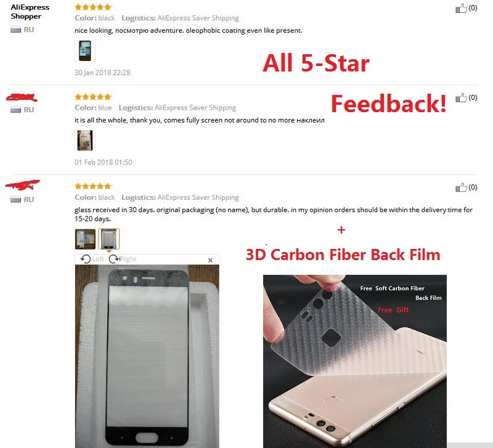Click the Russian flag of third reviewer
The width and height of the screenshot is (493, 448).
(16, 199)
